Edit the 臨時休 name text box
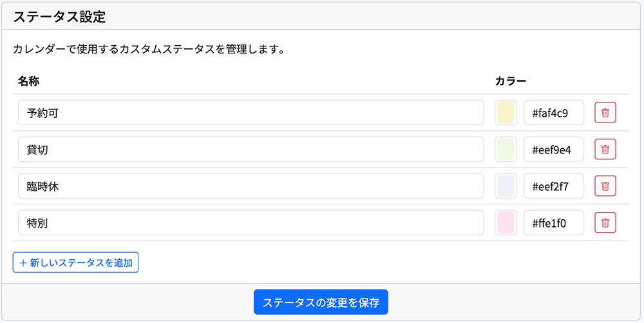 click(x=251, y=186)
